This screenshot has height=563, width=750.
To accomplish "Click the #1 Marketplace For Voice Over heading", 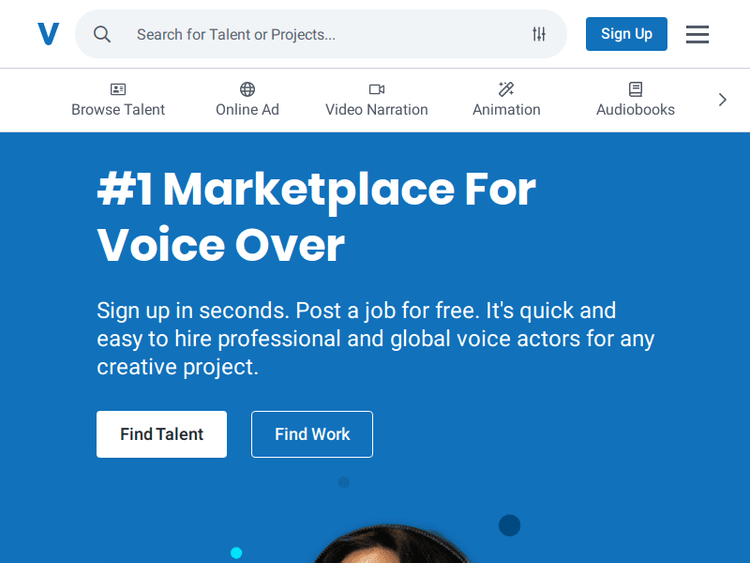I will pos(316,216).
